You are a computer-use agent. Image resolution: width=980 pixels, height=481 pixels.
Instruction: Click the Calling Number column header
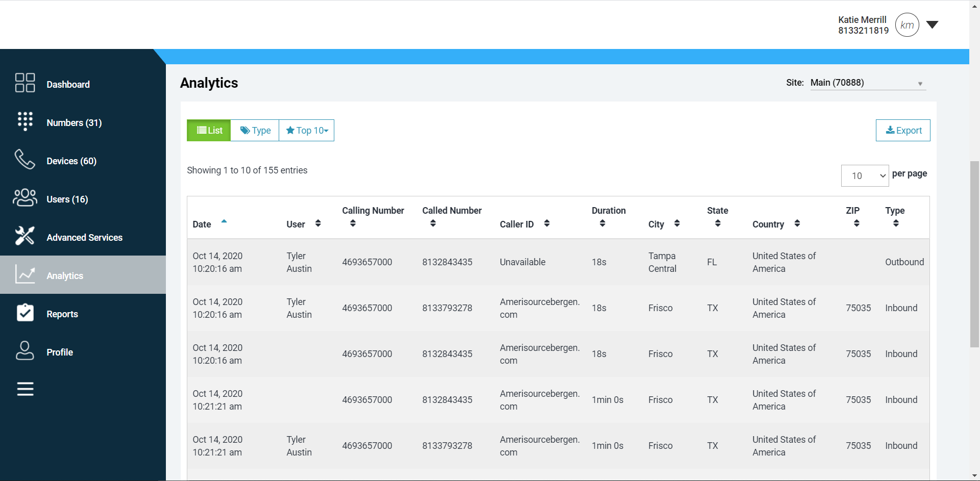coord(373,211)
